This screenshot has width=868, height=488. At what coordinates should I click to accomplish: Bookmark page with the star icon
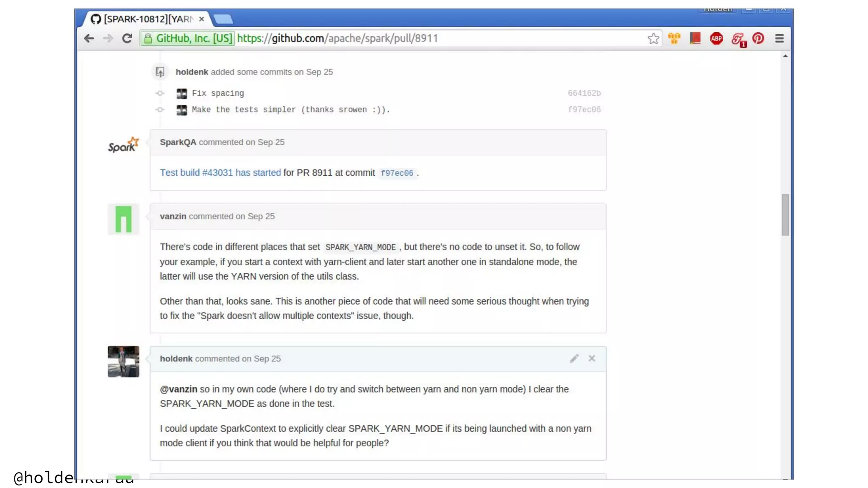coord(653,39)
